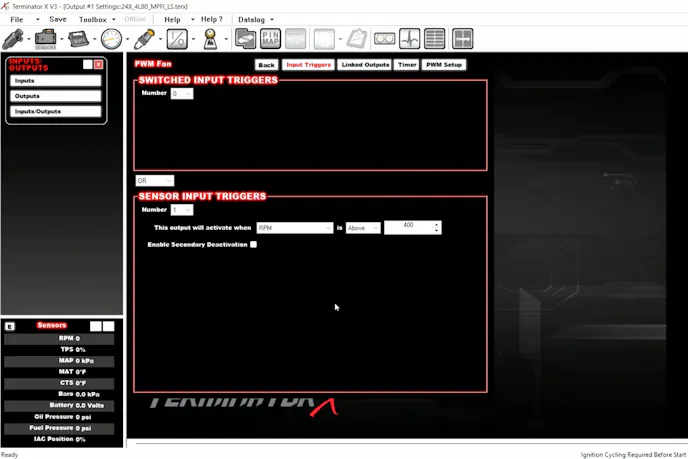Click the IAC Position 0% readout
The image size is (688, 459).
pos(59,439)
